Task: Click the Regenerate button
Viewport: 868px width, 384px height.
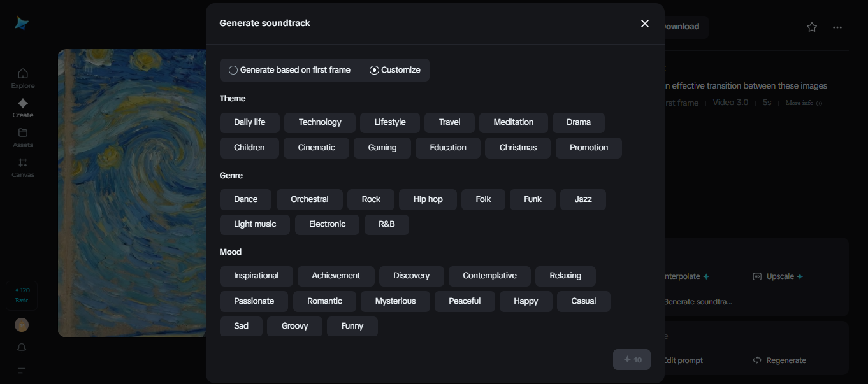Action: (780, 360)
